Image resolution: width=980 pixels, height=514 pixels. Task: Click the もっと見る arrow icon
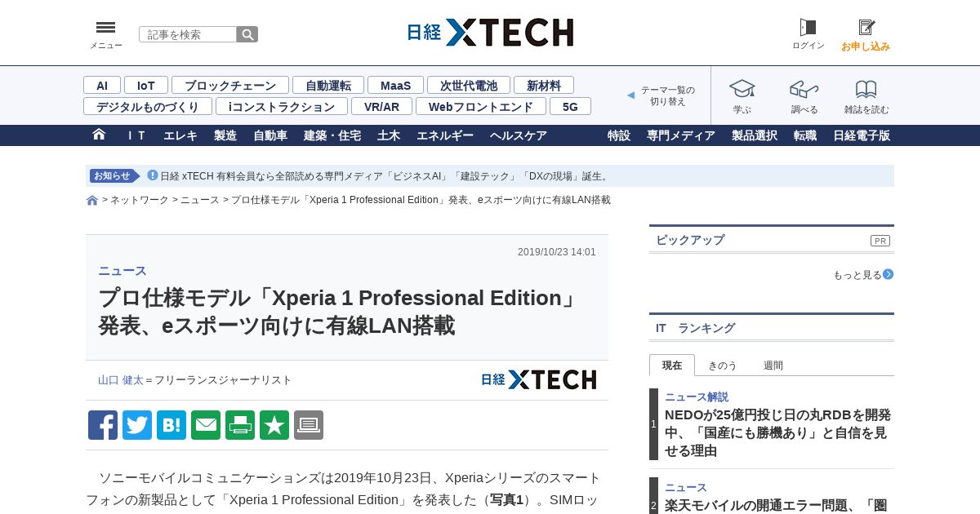(889, 274)
